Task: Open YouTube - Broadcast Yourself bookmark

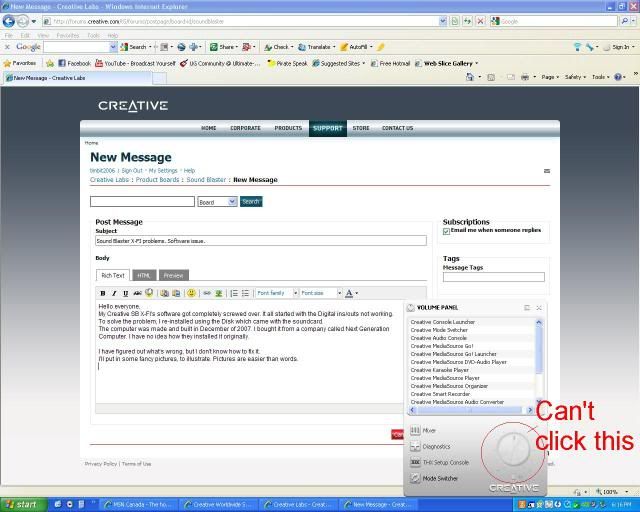Action: click(136, 63)
